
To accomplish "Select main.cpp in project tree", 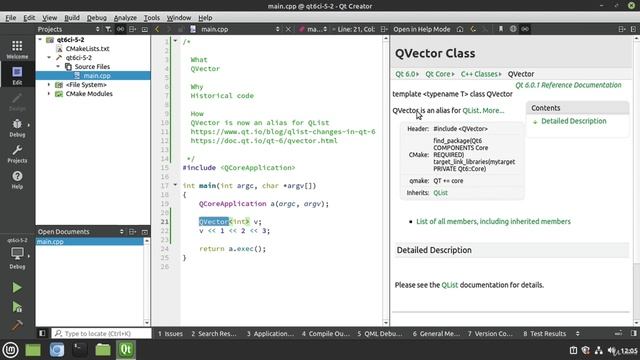I will [x=97, y=76].
